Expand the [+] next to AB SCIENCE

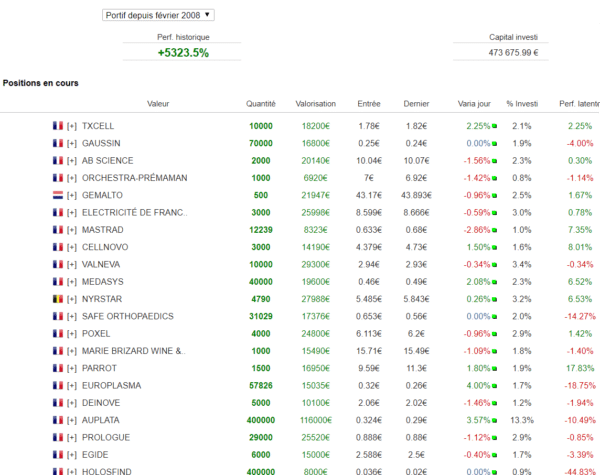coord(72,161)
